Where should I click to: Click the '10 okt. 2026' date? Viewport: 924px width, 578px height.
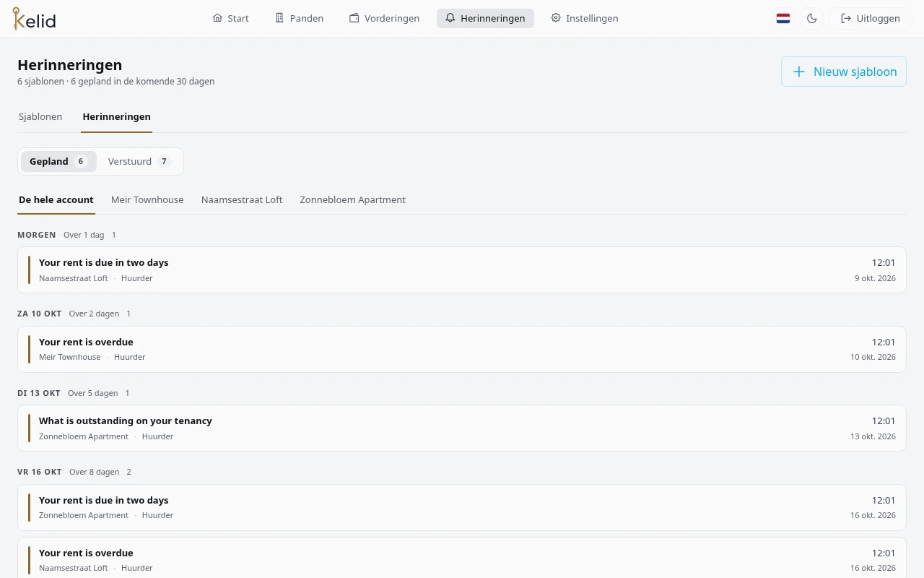[873, 358]
